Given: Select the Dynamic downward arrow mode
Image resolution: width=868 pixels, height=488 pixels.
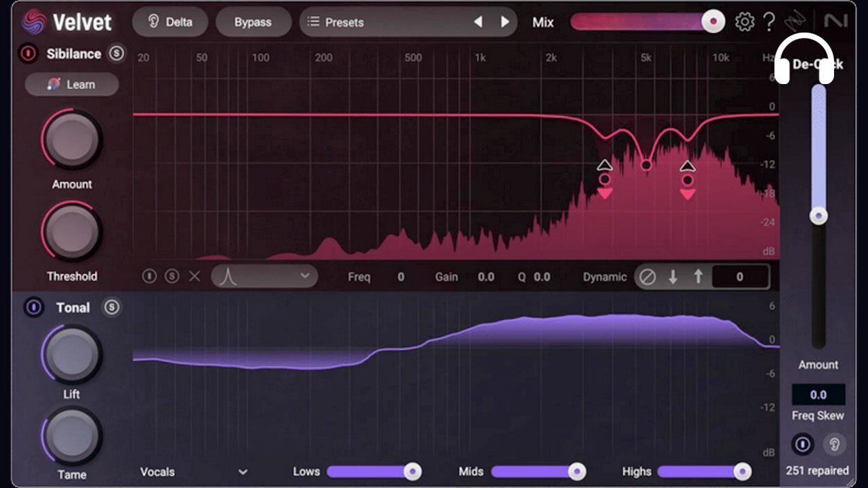Looking at the screenshot, I should tap(673, 277).
